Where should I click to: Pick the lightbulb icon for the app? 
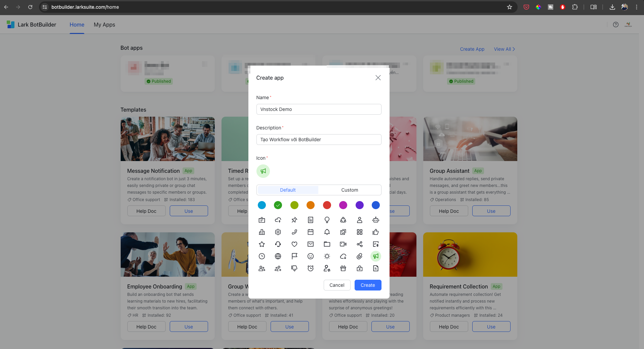(327, 220)
